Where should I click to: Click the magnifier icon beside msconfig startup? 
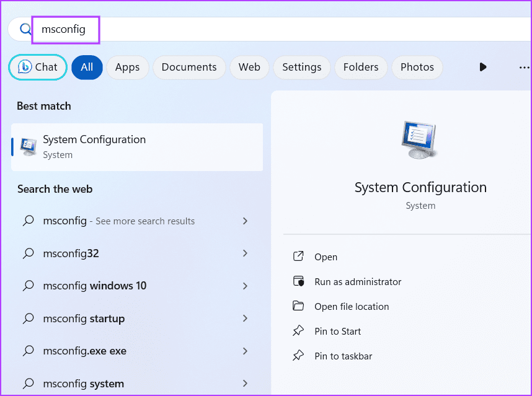point(28,319)
